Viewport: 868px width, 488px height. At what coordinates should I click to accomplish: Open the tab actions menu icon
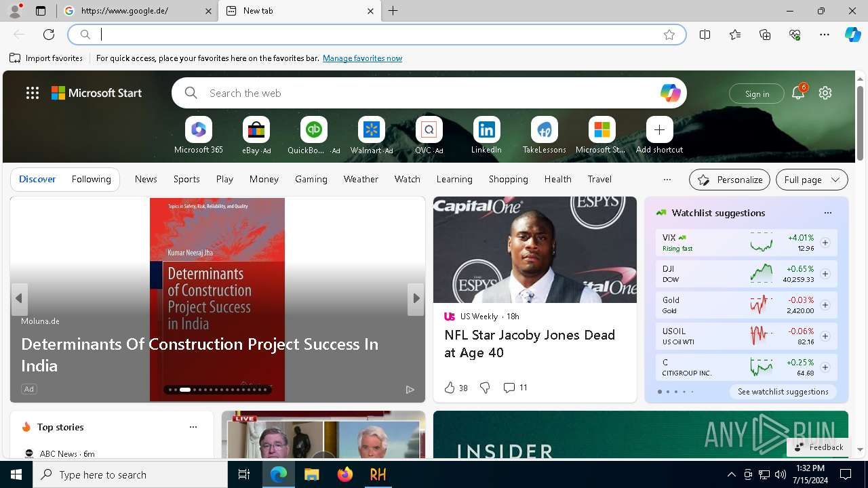41,11
